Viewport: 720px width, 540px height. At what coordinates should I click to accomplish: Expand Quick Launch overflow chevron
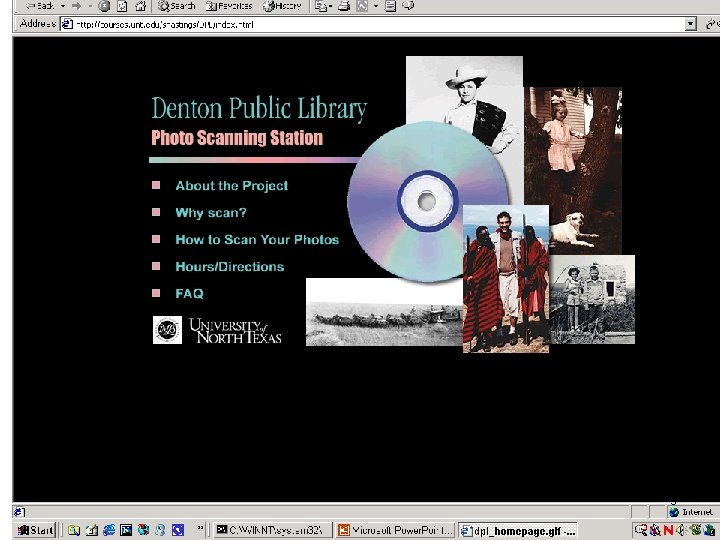pos(200,529)
